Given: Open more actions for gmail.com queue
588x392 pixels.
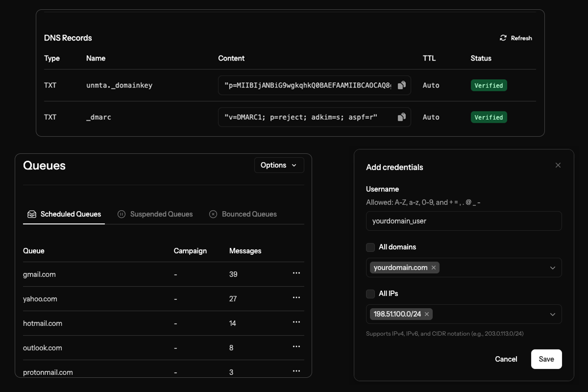Looking at the screenshot, I should click(296, 273).
